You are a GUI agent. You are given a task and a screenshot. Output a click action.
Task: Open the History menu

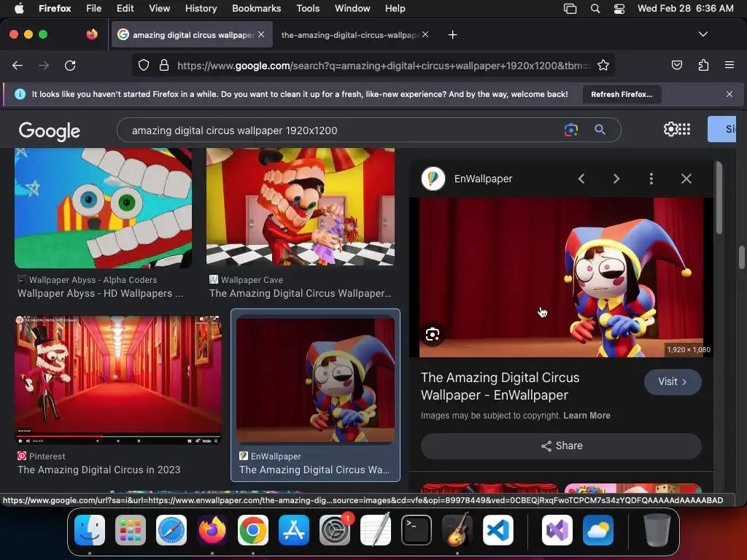[201, 9]
